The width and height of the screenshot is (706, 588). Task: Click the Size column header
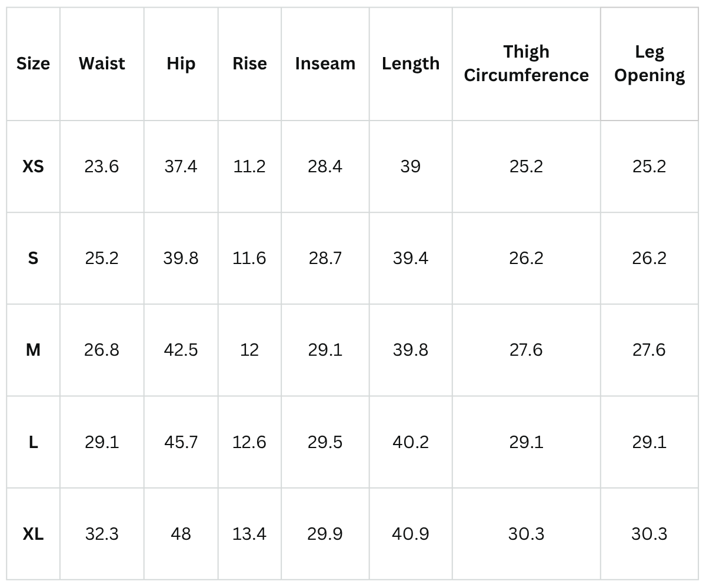tap(33, 64)
